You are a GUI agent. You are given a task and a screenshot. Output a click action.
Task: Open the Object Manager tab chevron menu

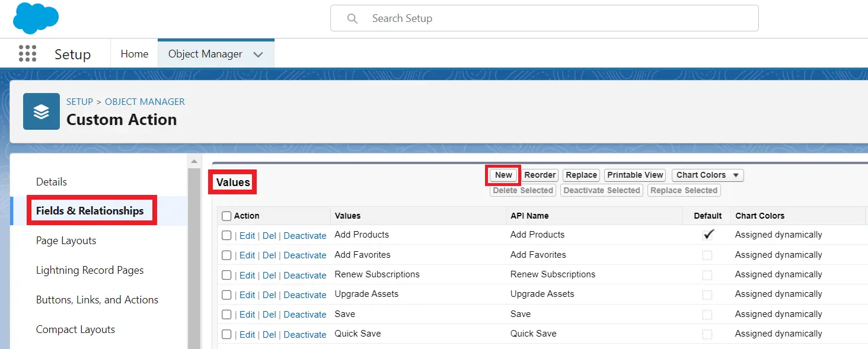(258, 55)
